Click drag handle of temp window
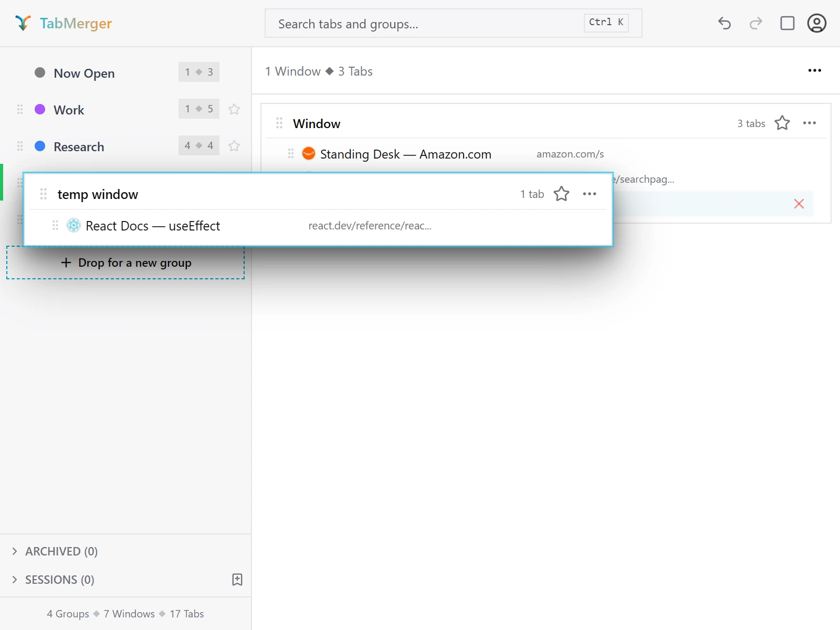Screen dimensions: 840x630 point(44,194)
